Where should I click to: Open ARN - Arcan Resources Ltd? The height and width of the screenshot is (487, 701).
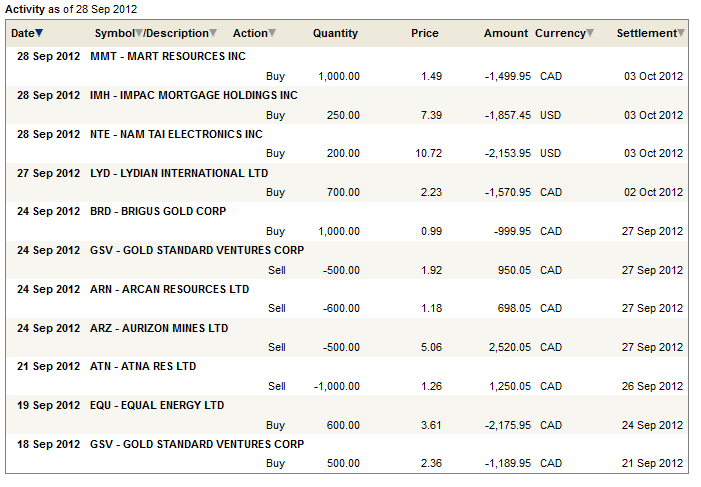[x=169, y=289]
